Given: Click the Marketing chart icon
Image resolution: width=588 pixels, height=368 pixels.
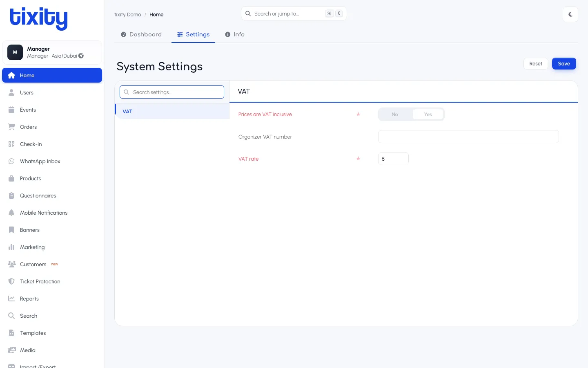Looking at the screenshot, I should tap(11, 247).
